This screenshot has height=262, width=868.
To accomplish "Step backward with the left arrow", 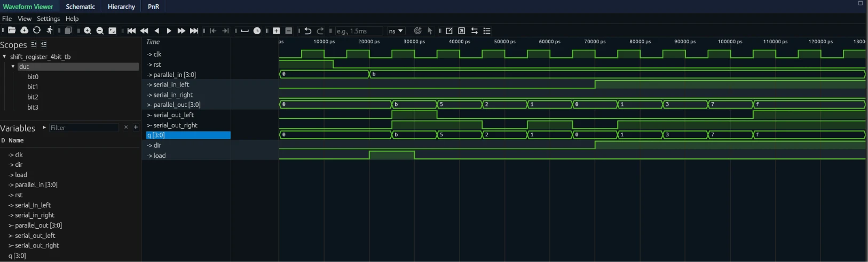I will click(x=156, y=30).
